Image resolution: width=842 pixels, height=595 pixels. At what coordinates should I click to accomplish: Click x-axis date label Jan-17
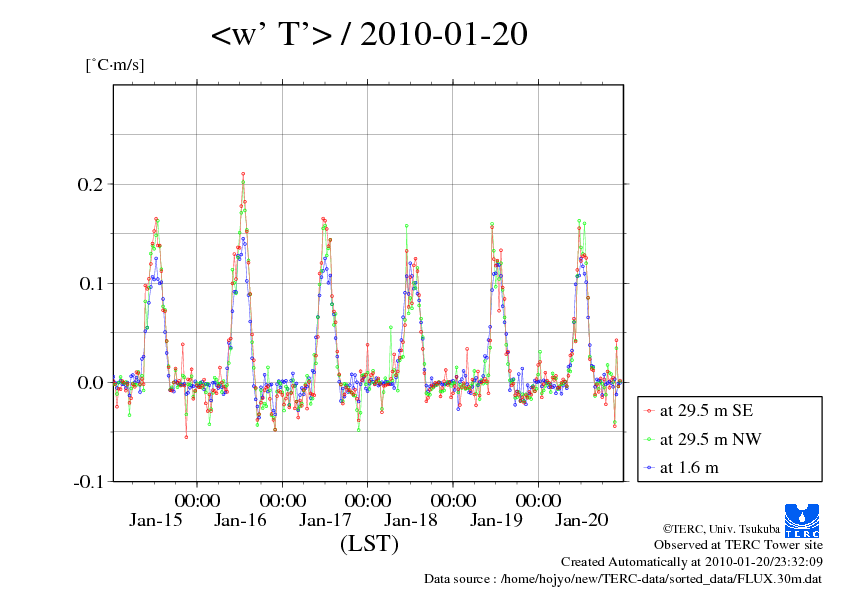325,520
